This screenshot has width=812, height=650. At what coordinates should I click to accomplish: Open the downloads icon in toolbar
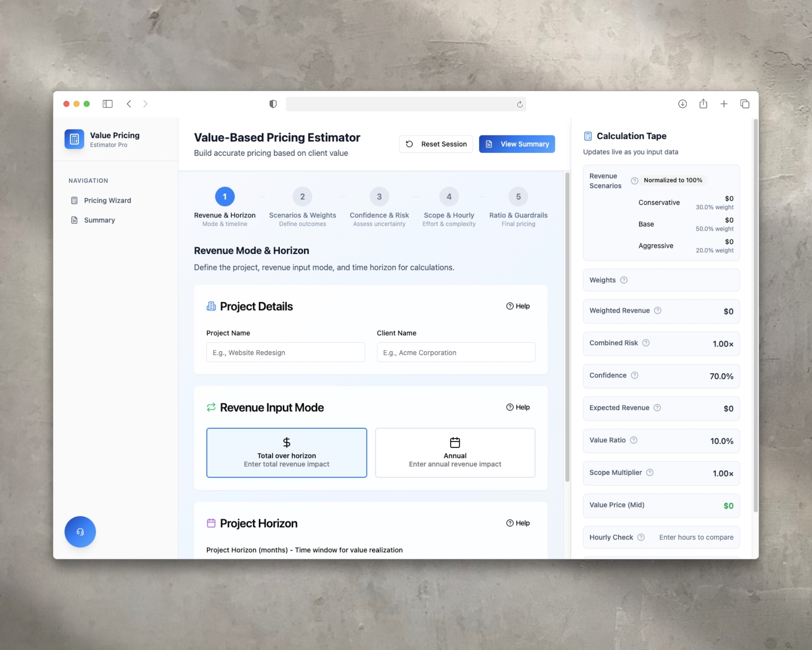[x=682, y=104]
